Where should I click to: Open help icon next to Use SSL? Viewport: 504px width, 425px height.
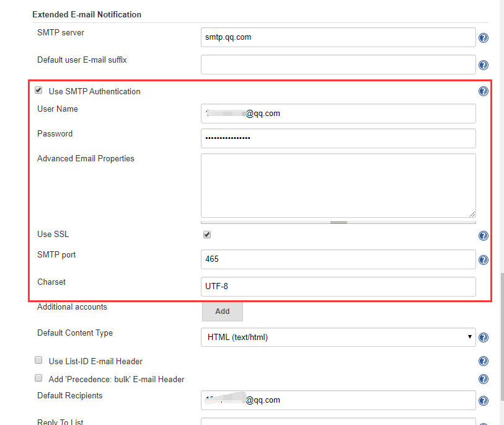point(484,236)
